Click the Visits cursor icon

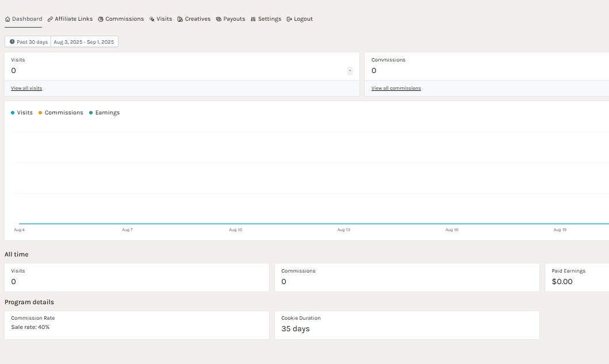click(152, 19)
